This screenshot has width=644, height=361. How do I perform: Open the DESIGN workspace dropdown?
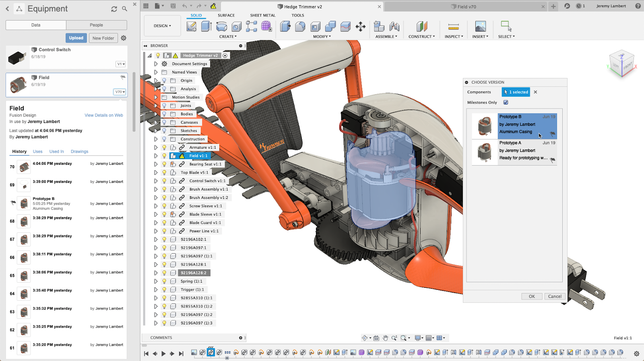pyautogui.click(x=162, y=26)
